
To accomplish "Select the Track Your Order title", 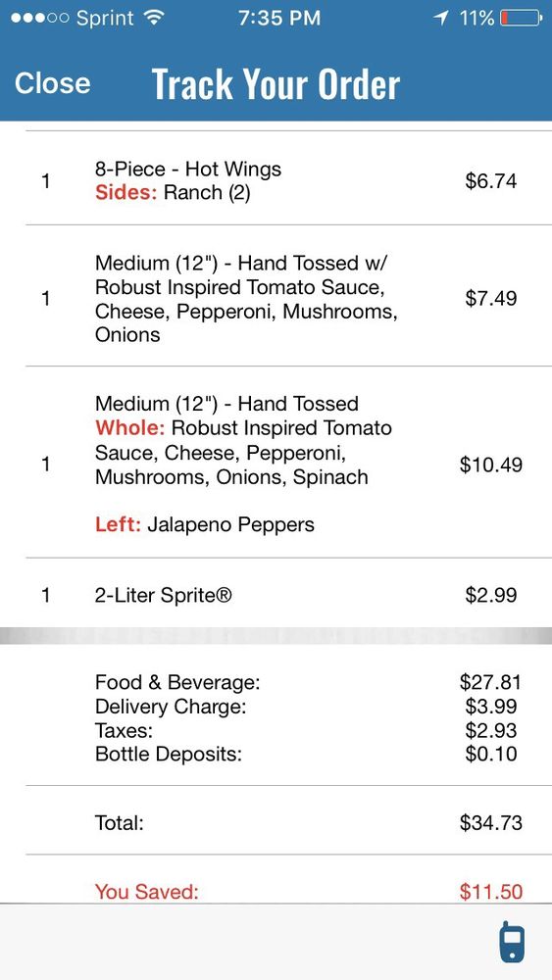I will point(276,83).
